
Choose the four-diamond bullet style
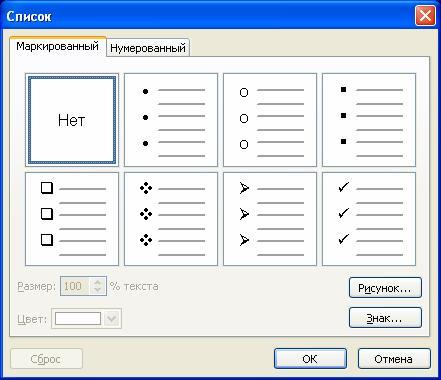click(x=171, y=219)
